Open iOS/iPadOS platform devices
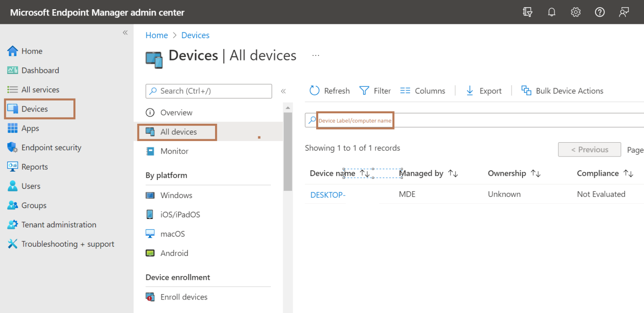The width and height of the screenshot is (644, 313). 180,215
